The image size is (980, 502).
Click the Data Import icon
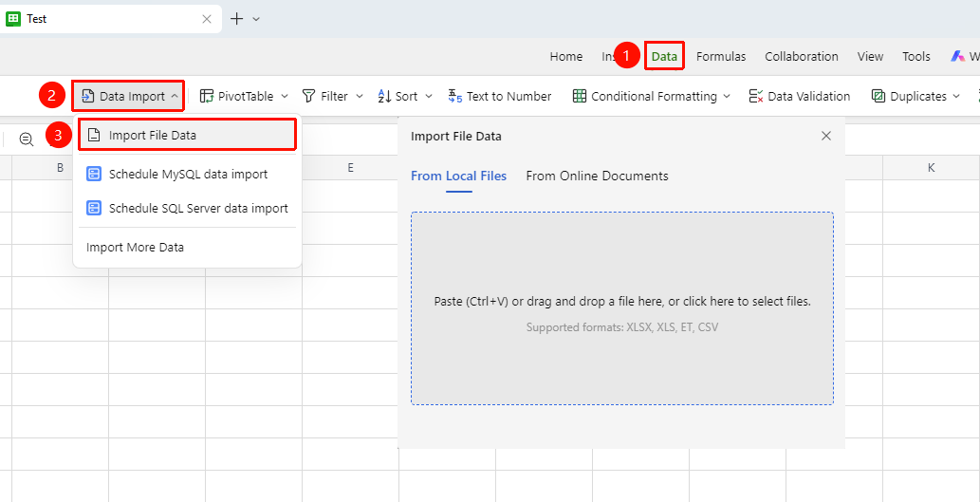pyautogui.click(x=88, y=96)
